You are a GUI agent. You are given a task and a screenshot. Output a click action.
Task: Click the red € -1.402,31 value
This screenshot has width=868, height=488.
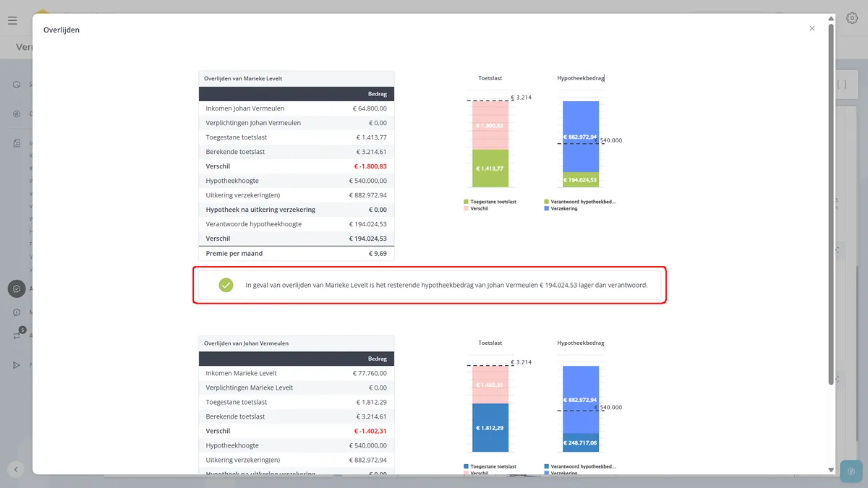tap(370, 431)
